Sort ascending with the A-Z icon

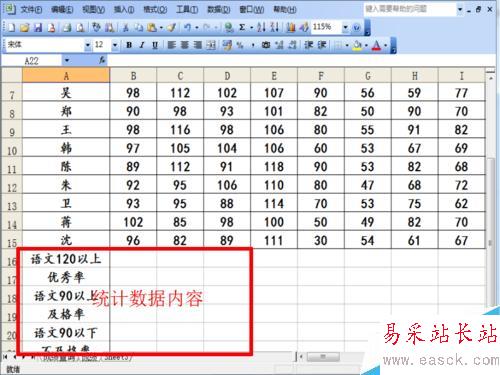click(261, 27)
